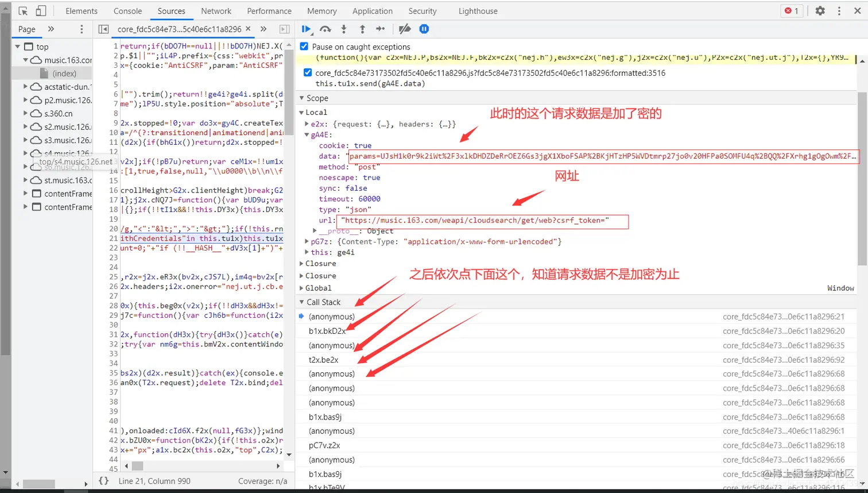The width and height of the screenshot is (868, 493).
Task: Toggle the navigator sidebar icon
Action: [103, 29]
